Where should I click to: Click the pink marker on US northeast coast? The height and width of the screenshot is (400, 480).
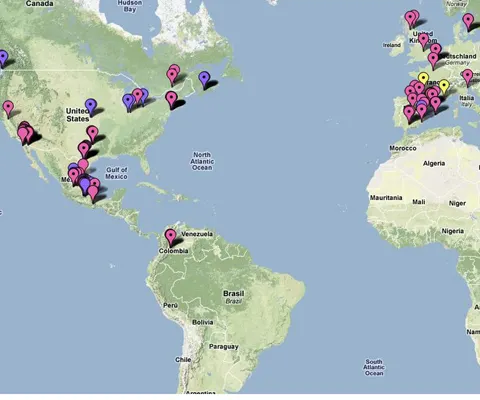(x=171, y=99)
